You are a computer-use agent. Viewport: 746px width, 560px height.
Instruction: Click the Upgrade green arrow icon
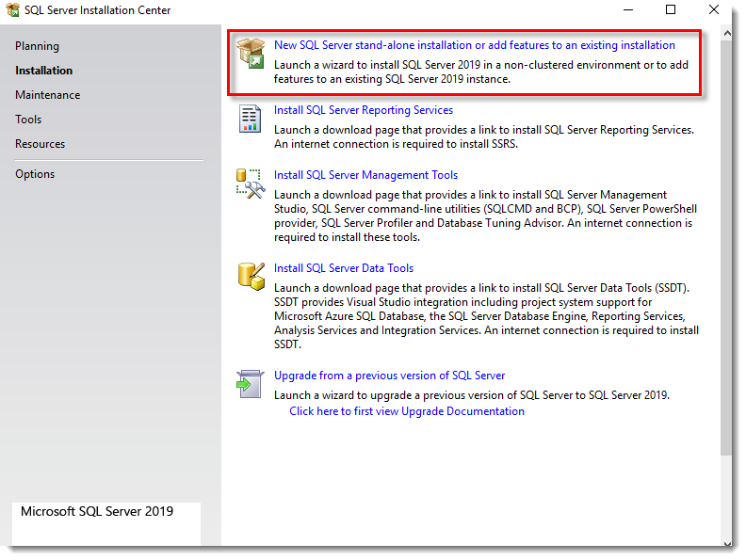(x=250, y=384)
